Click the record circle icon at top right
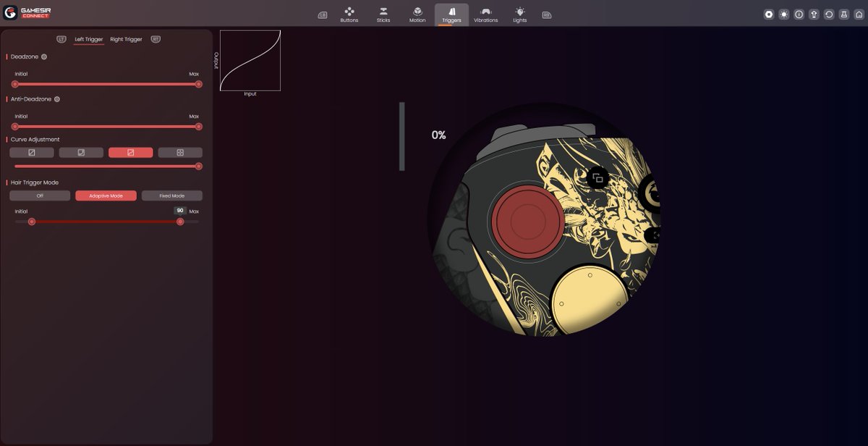This screenshot has width=868, height=446. pos(769,14)
